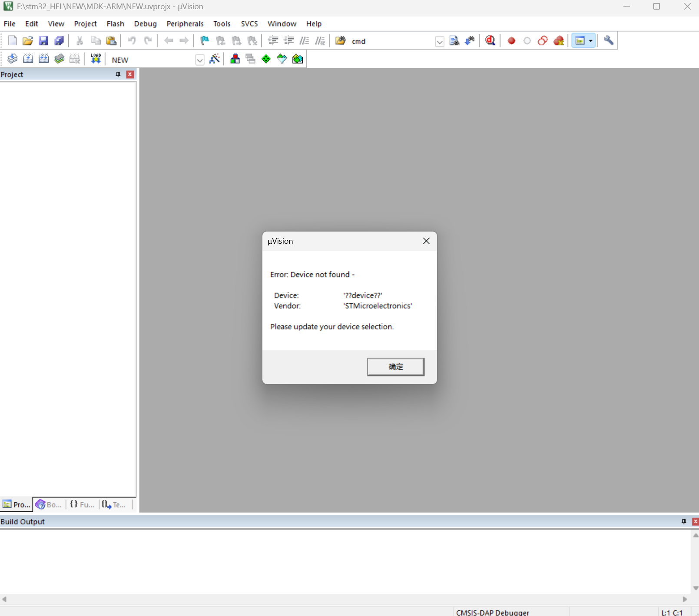Screen dimensions: 699x616
Task: Click the Navigate Forwards arrow
Action: click(184, 41)
